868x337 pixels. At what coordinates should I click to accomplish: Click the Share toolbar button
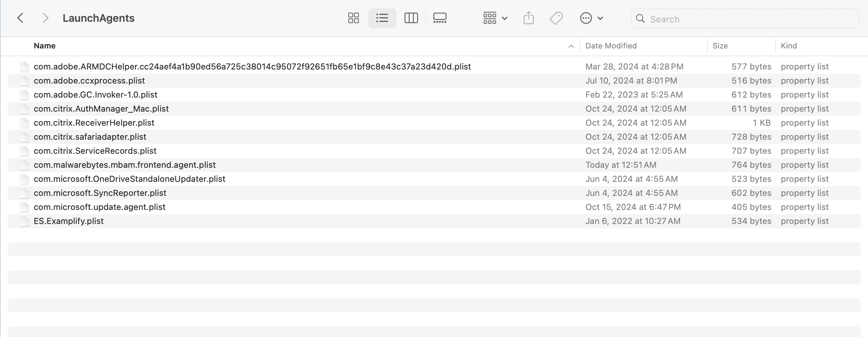tap(529, 18)
